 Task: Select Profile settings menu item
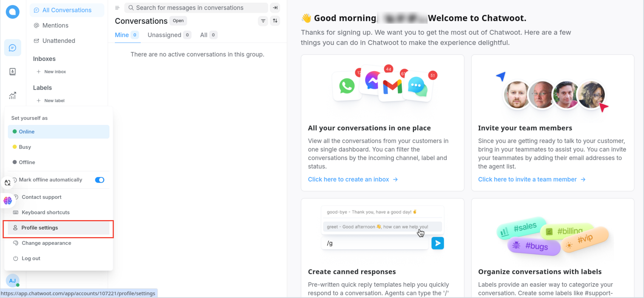pos(59,228)
